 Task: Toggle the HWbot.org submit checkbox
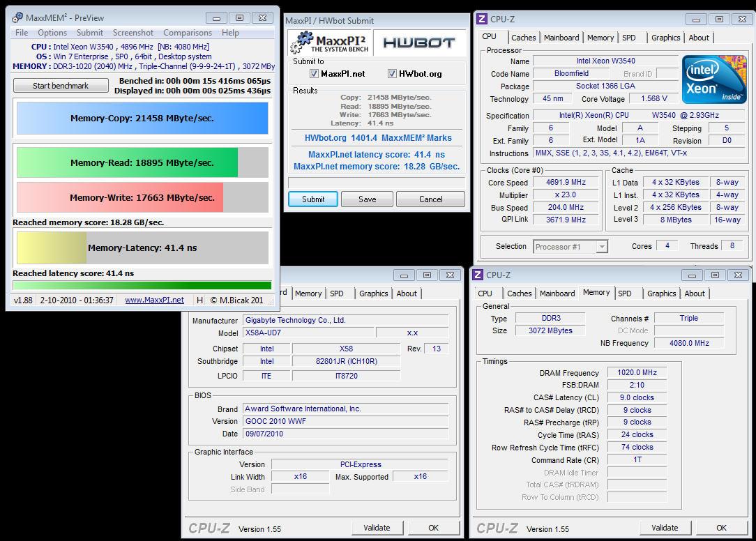coord(392,74)
